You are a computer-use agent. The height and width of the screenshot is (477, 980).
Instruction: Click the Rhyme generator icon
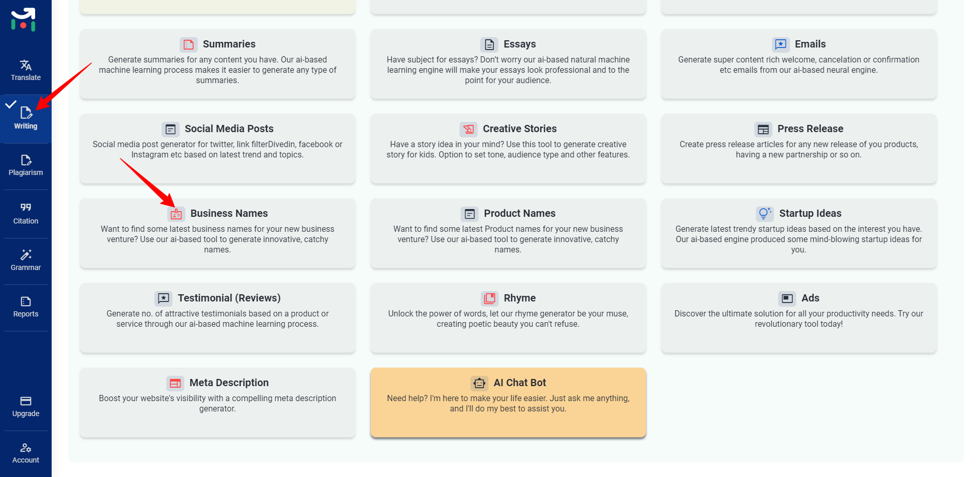coord(488,298)
